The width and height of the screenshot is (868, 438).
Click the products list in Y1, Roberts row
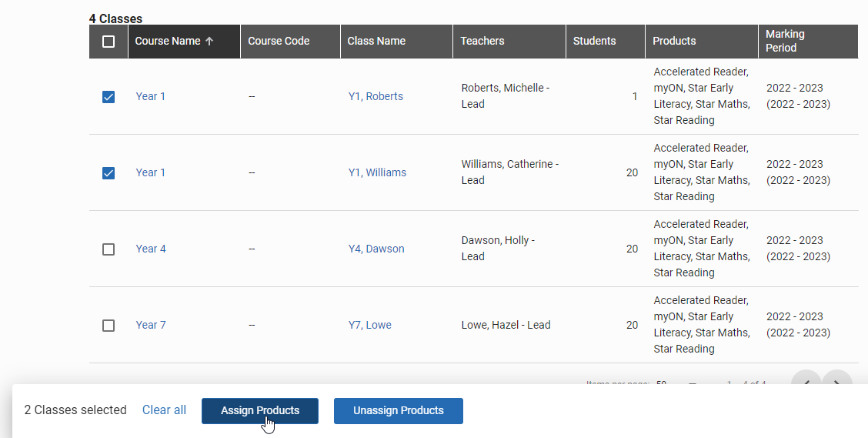pos(702,96)
